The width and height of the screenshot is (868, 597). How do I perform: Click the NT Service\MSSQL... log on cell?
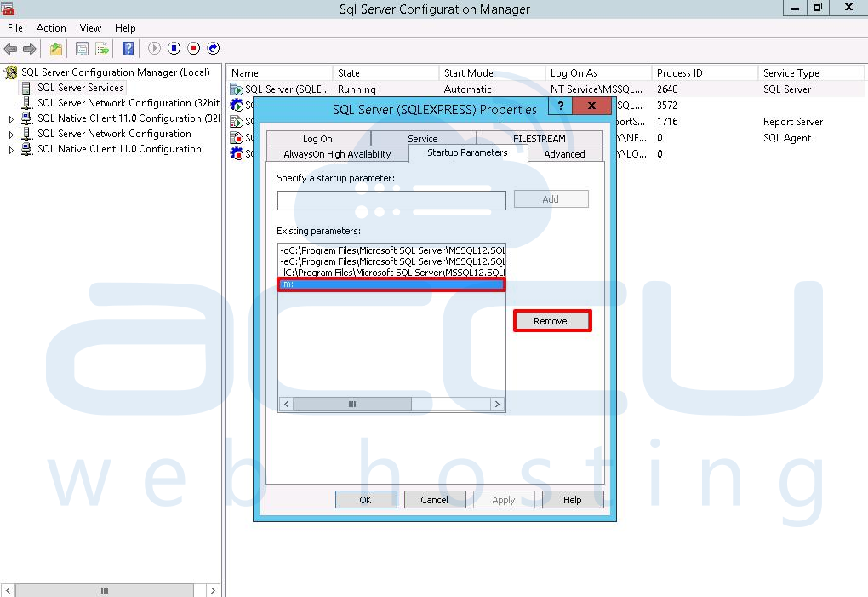(597, 89)
